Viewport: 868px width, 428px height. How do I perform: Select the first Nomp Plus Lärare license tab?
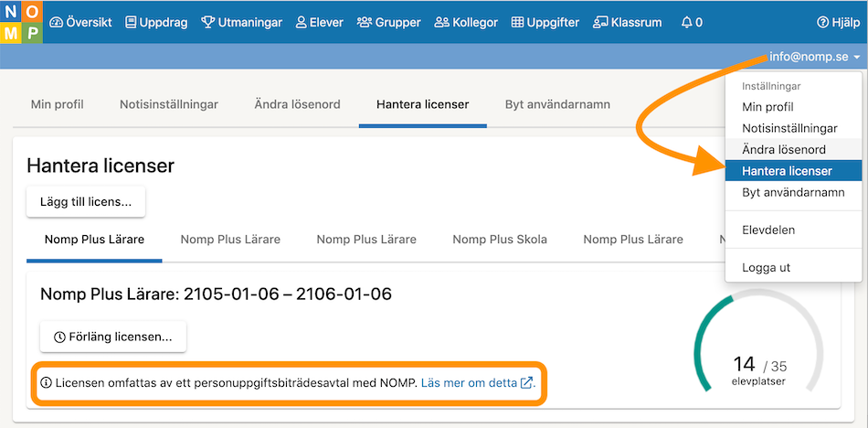point(94,240)
